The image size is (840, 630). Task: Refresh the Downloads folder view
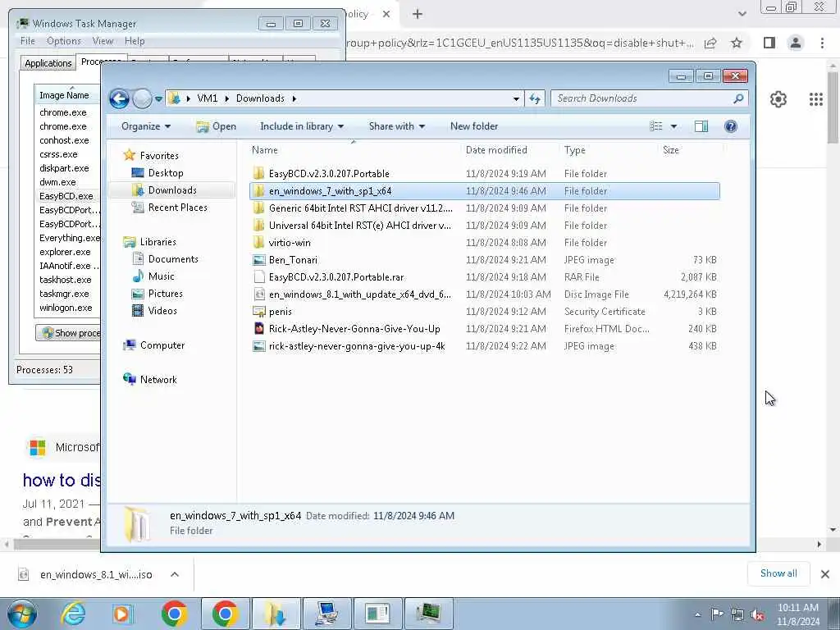[x=535, y=98]
